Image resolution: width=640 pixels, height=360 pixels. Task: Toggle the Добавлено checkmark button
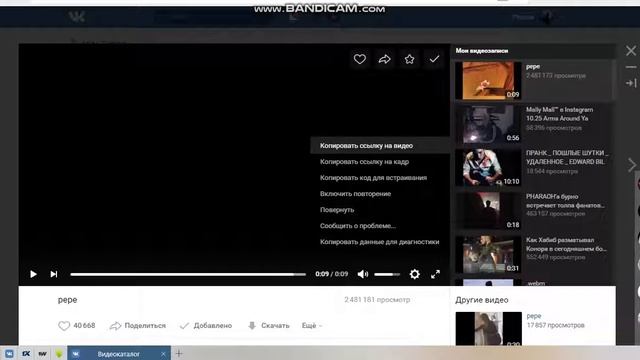coord(206,325)
